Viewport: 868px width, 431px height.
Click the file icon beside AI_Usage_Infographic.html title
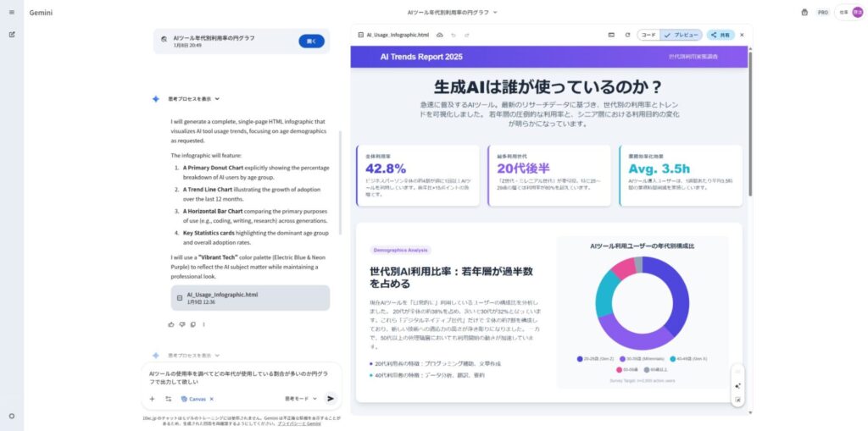click(x=361, y=35)
